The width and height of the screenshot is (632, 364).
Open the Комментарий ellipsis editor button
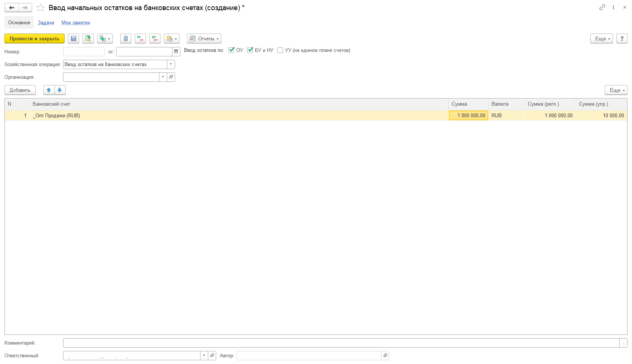click(623, 343)
